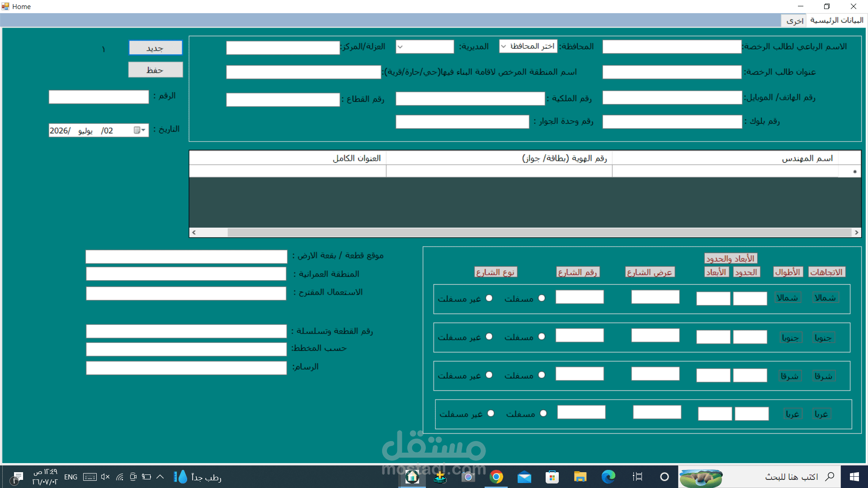The height and width of the screenshot is (488, 868).
Task: Open File Explorer from taskbar
Action: click(580, 477)
